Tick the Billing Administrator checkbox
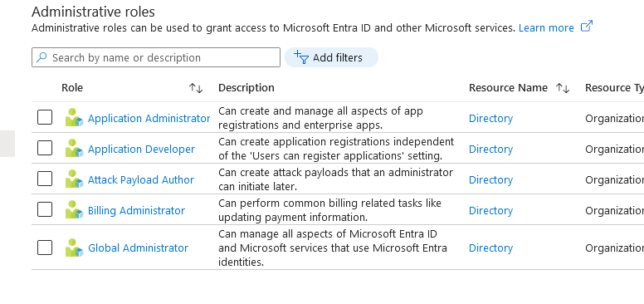 [x=45, y=210]
